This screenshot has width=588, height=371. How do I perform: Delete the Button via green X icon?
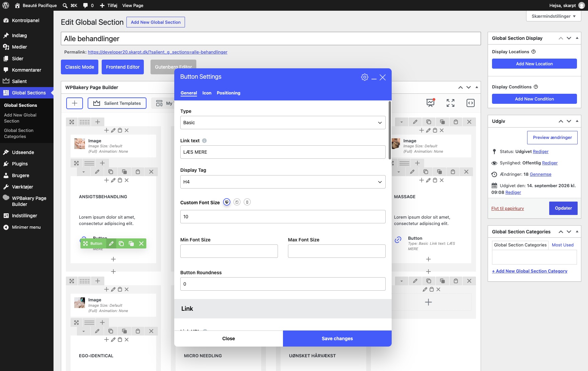click(141, 243)
